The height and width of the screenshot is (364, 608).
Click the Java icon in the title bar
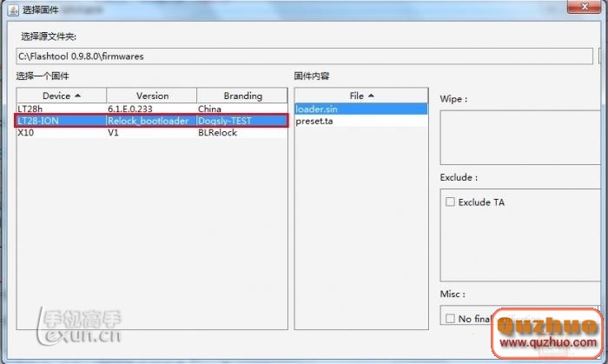pos(13,10)
